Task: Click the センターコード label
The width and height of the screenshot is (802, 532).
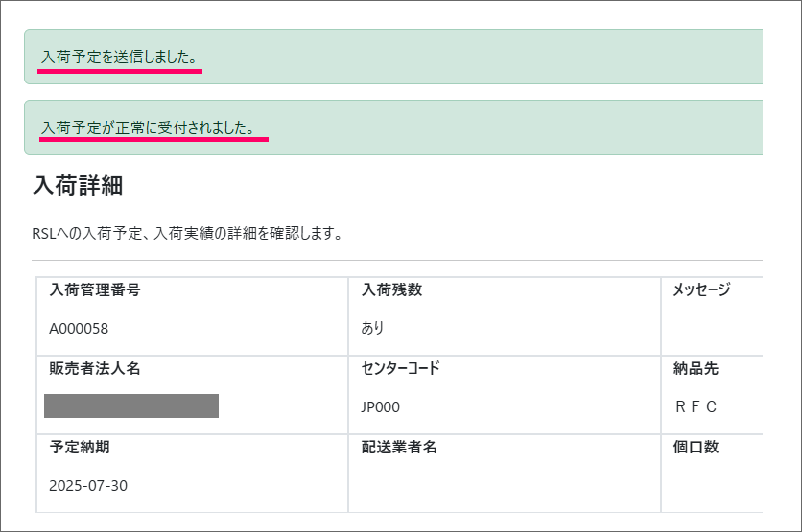Action: (400, 368)
